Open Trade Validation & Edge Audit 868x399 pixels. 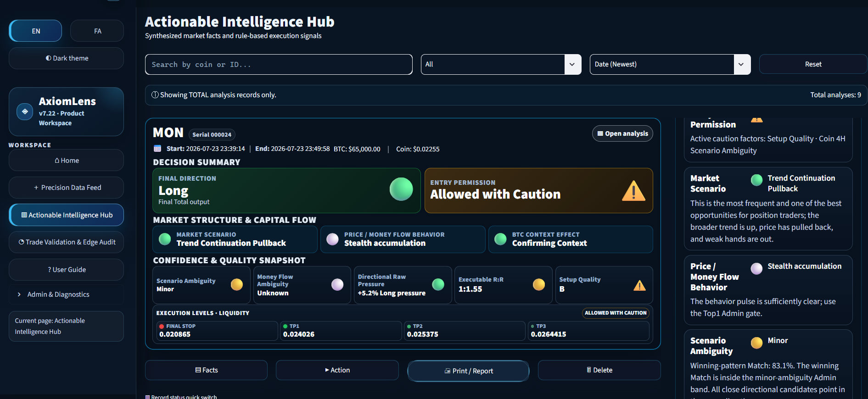coord(67,242)
